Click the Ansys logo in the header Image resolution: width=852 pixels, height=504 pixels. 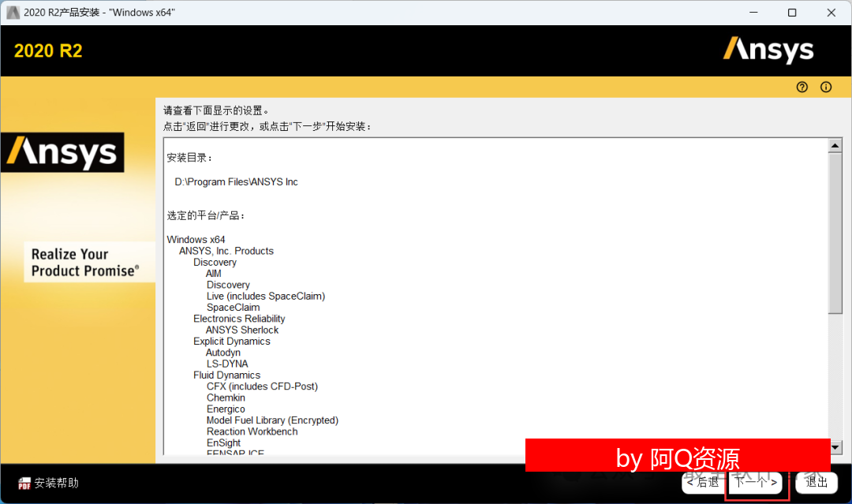pos(768,50)
